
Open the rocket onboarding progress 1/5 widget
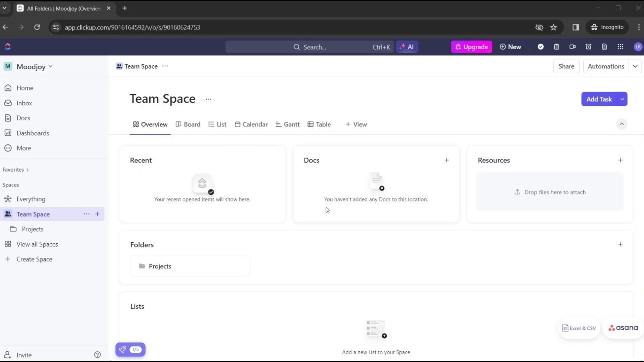(130, 349)
